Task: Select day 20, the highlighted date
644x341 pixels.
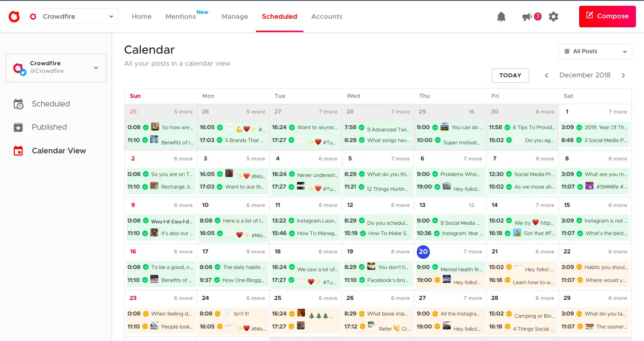Action: pyautogui.click(x=423, y=252)
